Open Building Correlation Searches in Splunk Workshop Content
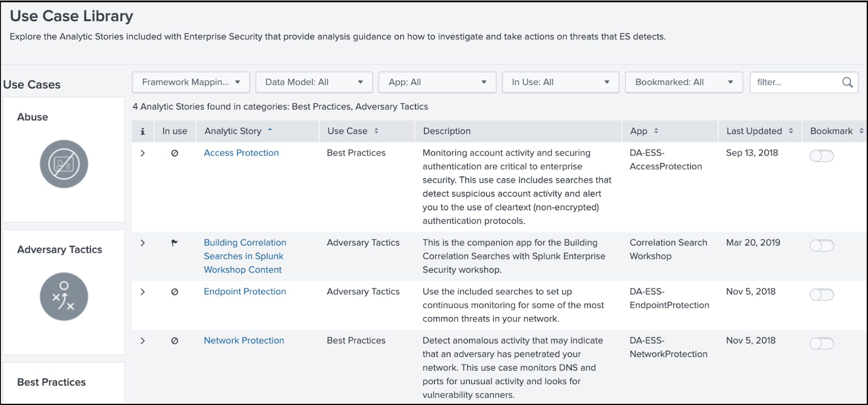Image resolution: width=868 pixels, height=405 pixels. [x=245, y=256]
